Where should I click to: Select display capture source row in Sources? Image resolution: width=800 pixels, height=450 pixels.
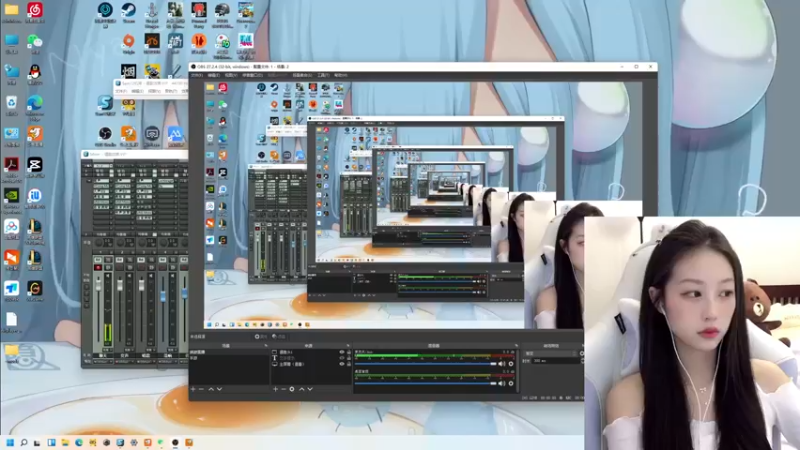[x=311, y=364]
